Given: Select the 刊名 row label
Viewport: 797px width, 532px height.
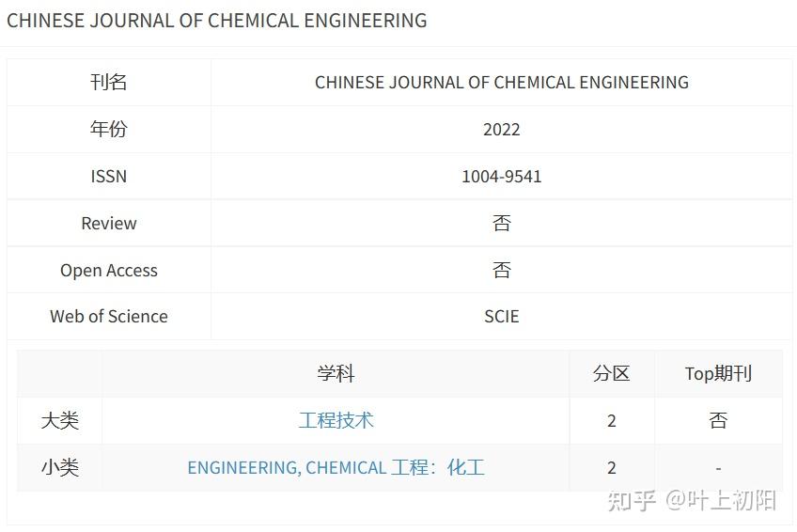Looking at the screenshot, I should (109, 83).
